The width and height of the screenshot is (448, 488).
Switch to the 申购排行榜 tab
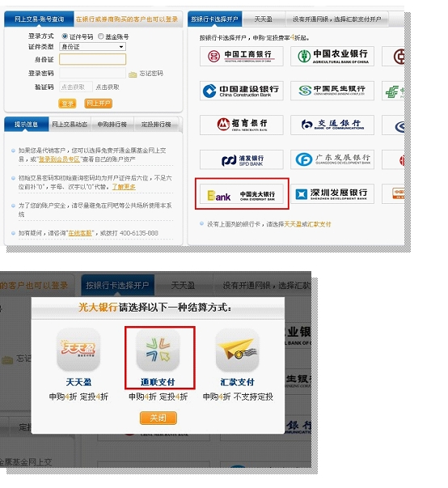point(112,124)
